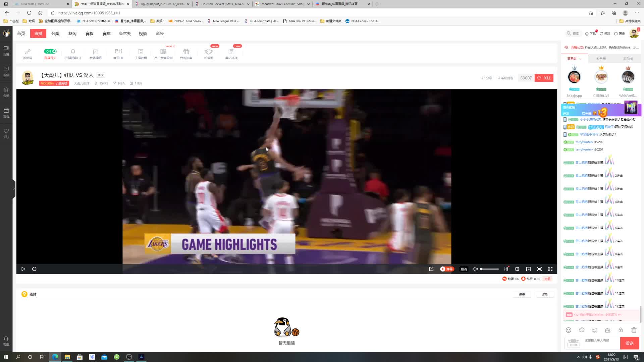
Task: Play the video with the play button
Action: pos(23,269)
